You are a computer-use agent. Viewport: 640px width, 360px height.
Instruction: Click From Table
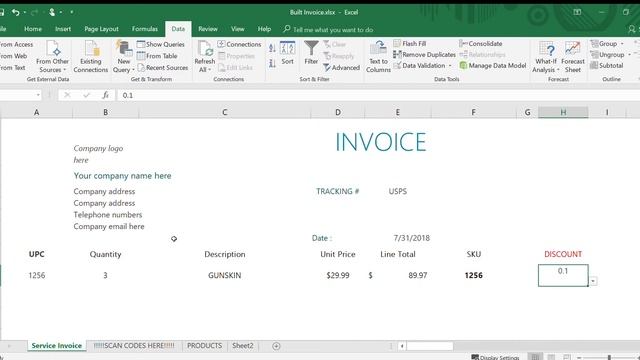point(157,56)
